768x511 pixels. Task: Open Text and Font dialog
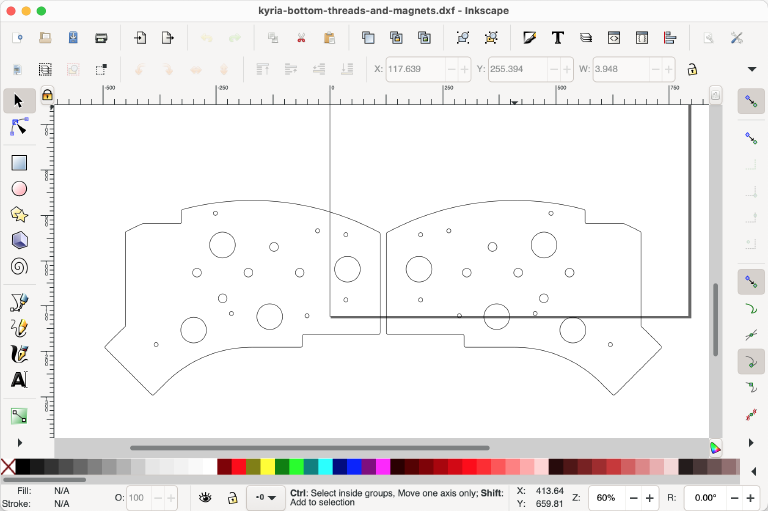click(x=557, y=38)
